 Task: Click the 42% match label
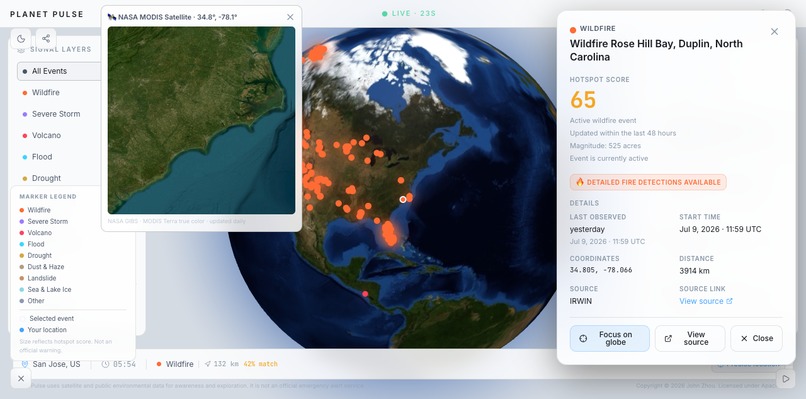click(261, 364)
